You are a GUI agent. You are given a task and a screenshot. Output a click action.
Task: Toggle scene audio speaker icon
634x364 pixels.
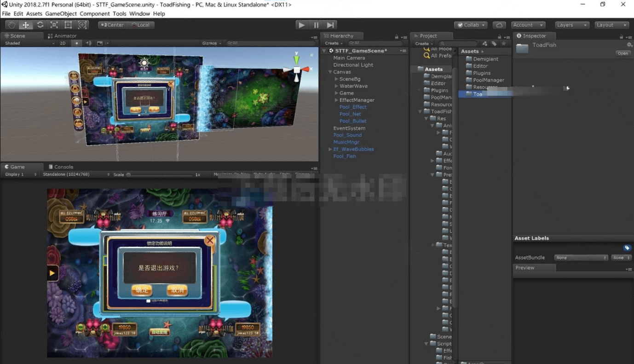coord(88,43)
